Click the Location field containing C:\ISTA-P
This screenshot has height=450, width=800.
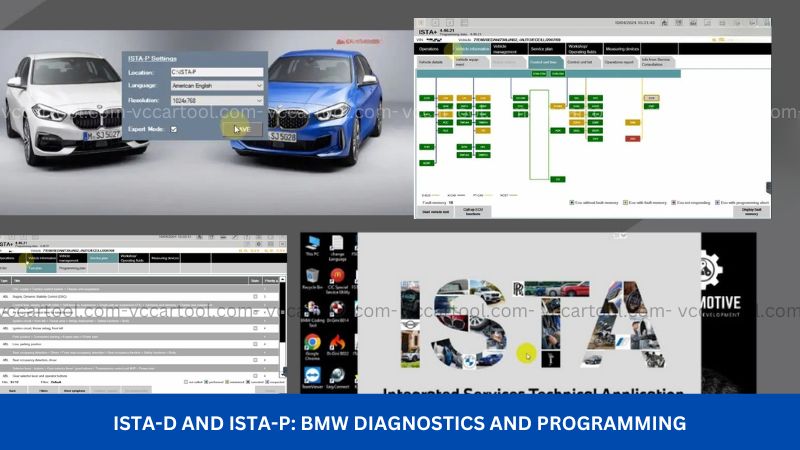click(x=217, y=72)
